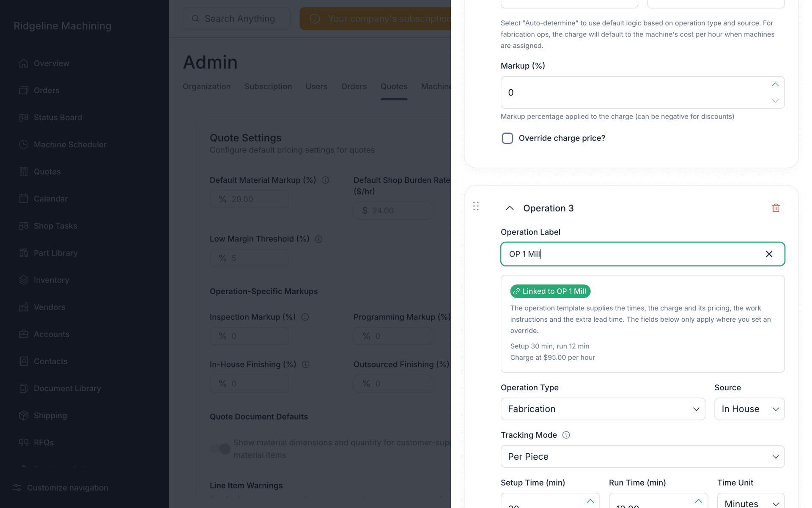The width and height of the screenshot is (812, 508).
Task: Collapse the Operation 3 section
Action: pos(510,208)
